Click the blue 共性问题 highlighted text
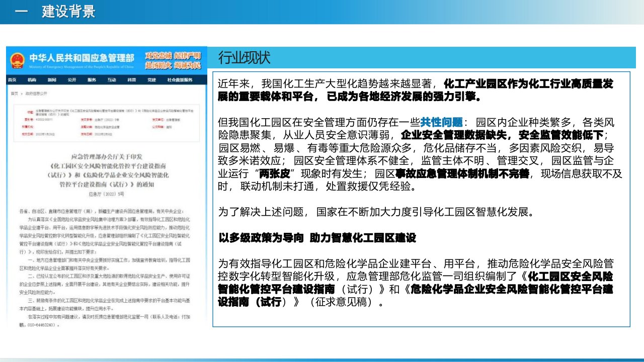 point(441,123)
